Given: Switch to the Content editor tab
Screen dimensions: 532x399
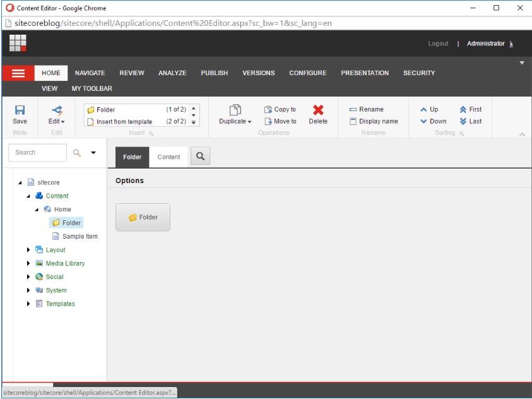Looking at the screenshot, I should click(x=168, y=157).
